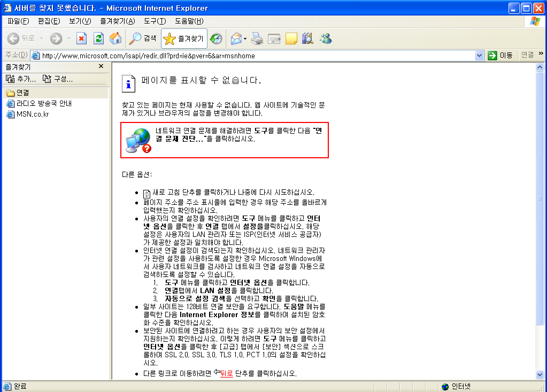Toggle the 즐겨찾기 favorites toolbar button
The image size is (547, 392).
point(184,39)
